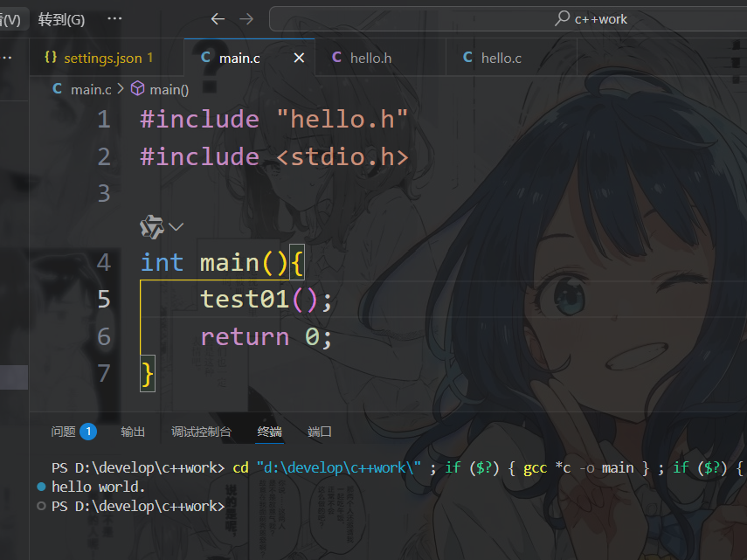
Task: Click line number 4 in the gutter
Action: pyautogui.click(x=104, y=262)
